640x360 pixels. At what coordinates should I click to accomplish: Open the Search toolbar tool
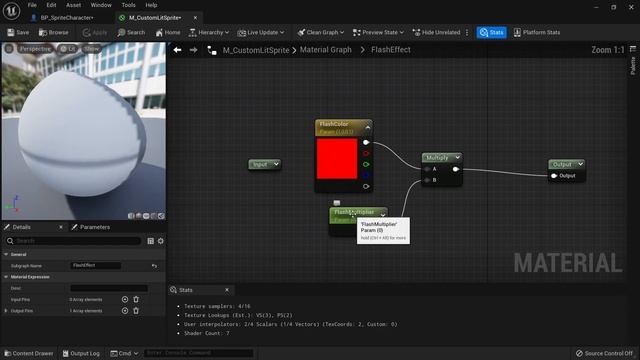[x=131, y=33]
